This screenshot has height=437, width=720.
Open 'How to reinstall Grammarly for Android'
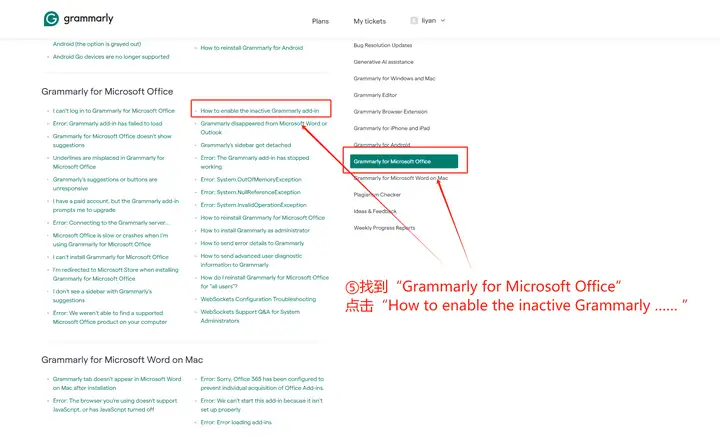tap(252, 48)
